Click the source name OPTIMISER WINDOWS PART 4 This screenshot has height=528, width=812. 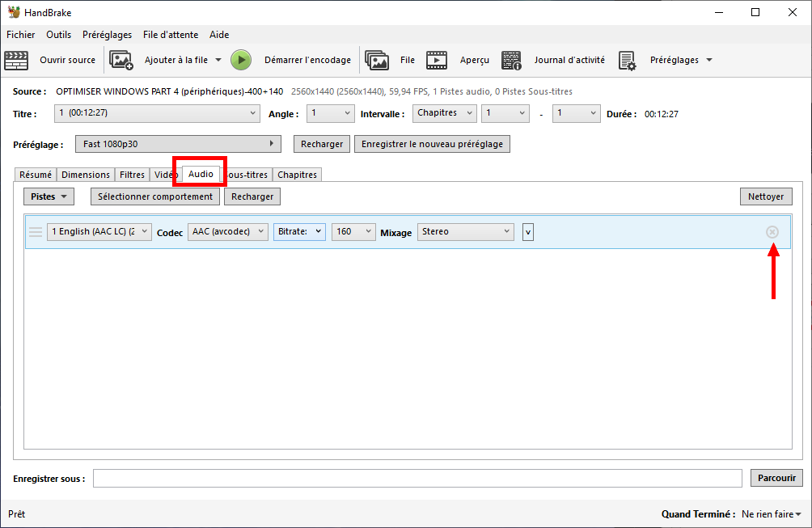click(x=169, y=91)
